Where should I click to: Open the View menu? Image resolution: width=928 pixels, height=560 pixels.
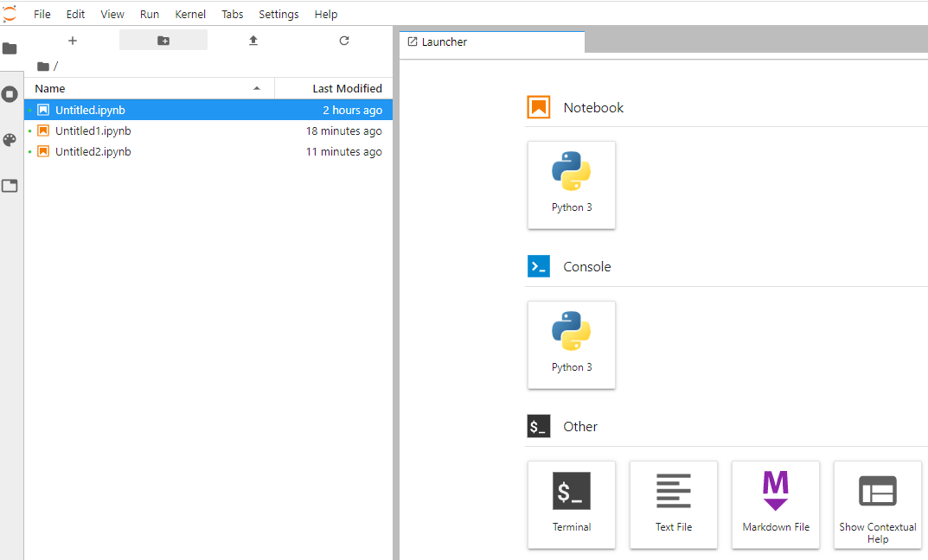coord(112,14)
